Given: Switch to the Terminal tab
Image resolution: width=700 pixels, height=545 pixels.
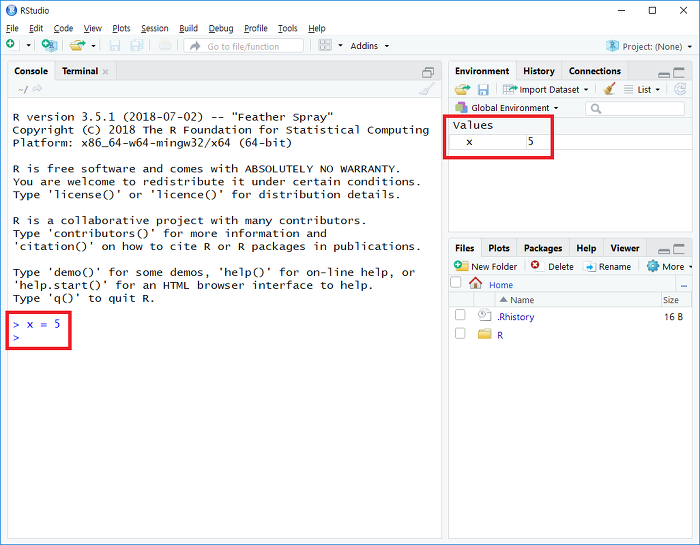Looking at the screenshot, I should [80, 71].
